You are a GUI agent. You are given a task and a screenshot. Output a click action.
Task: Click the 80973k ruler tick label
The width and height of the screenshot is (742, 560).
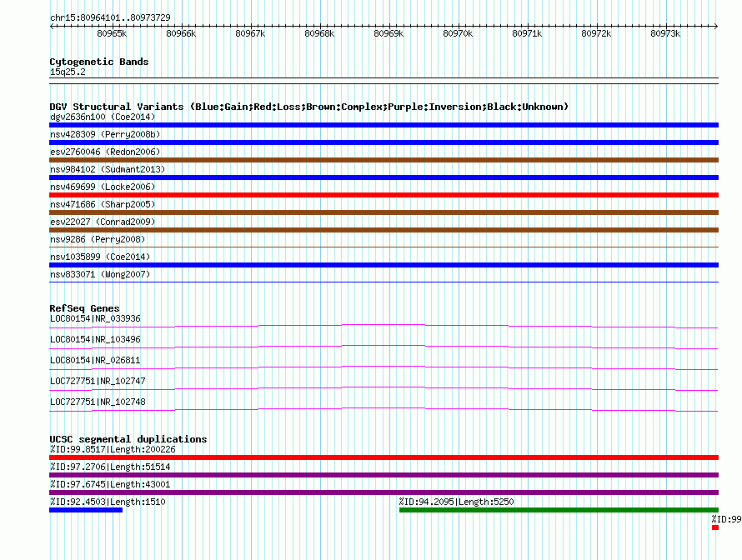[665, 33]
